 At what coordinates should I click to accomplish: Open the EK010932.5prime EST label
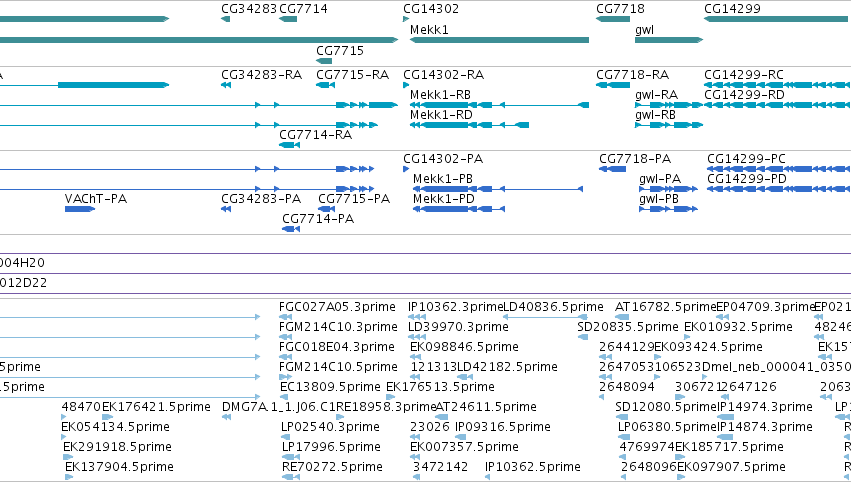click(x=739, y=327)
